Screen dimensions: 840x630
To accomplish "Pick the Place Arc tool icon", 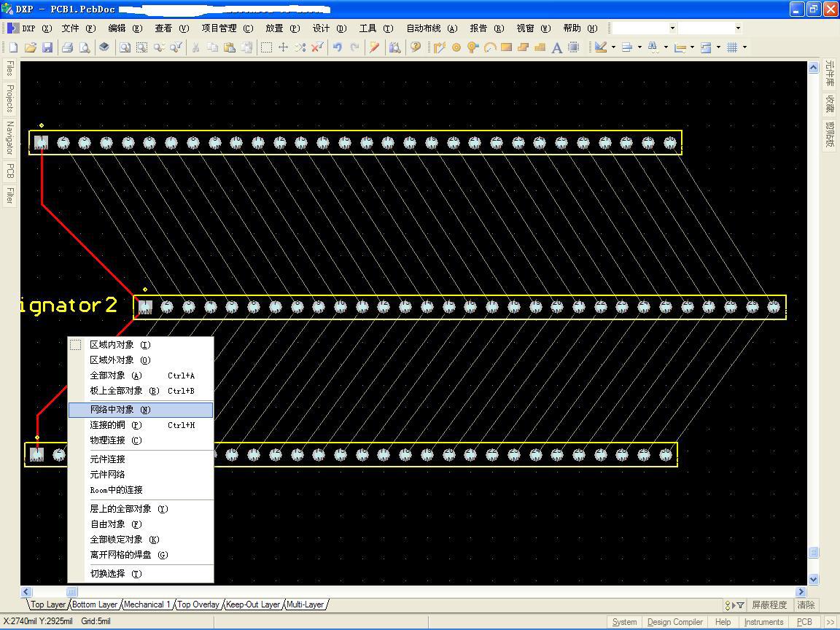I will (490, 47).
